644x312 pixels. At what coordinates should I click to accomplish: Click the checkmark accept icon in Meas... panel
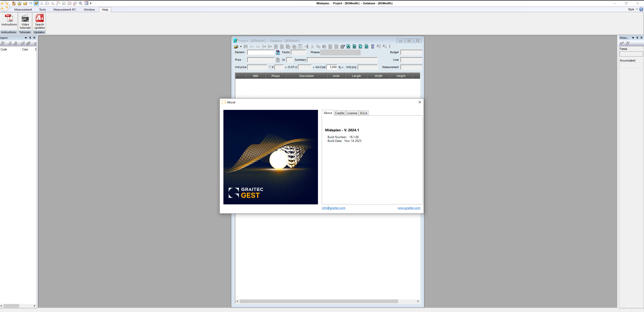point(622,43)
